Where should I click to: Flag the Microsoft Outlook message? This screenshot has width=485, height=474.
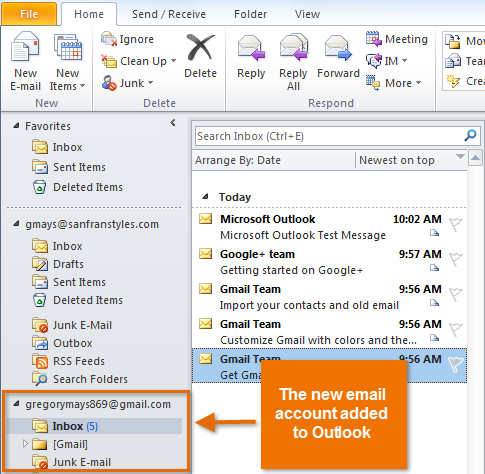click(455, 224)
